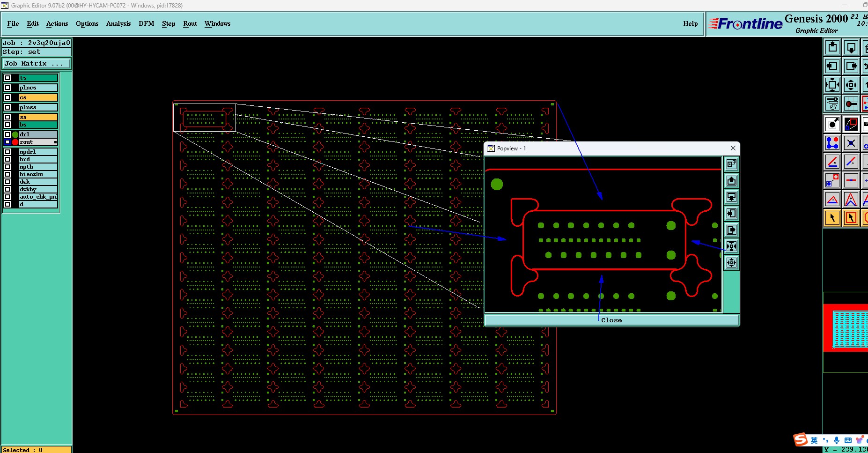Click the Job Matrix button
The image size is (868, 453).
tap(37, 64)
